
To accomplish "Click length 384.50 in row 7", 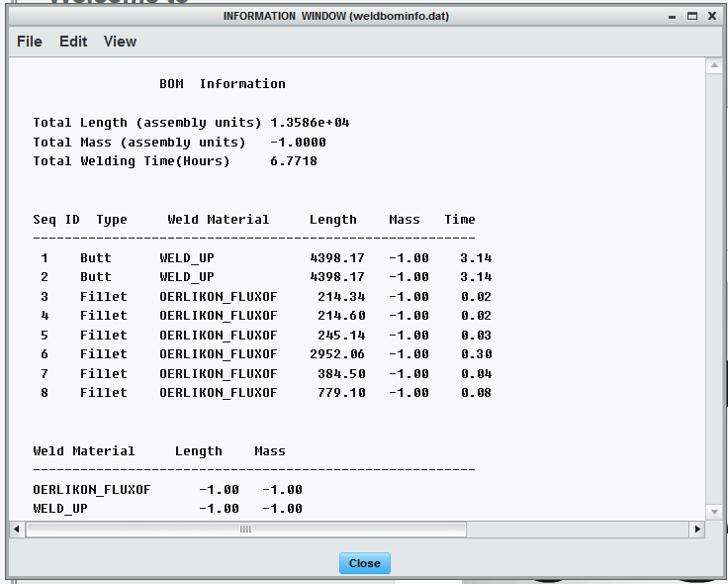I will point(341,373).
